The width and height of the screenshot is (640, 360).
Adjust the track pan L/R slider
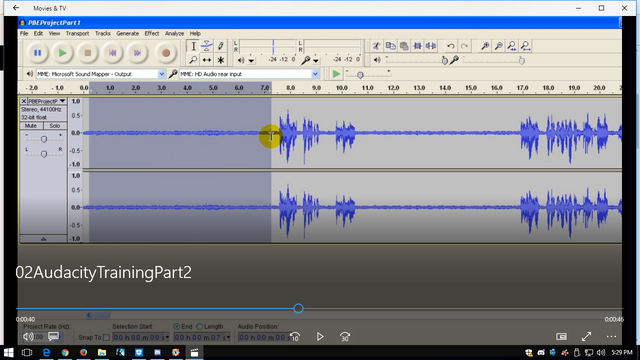click(44, 153)
